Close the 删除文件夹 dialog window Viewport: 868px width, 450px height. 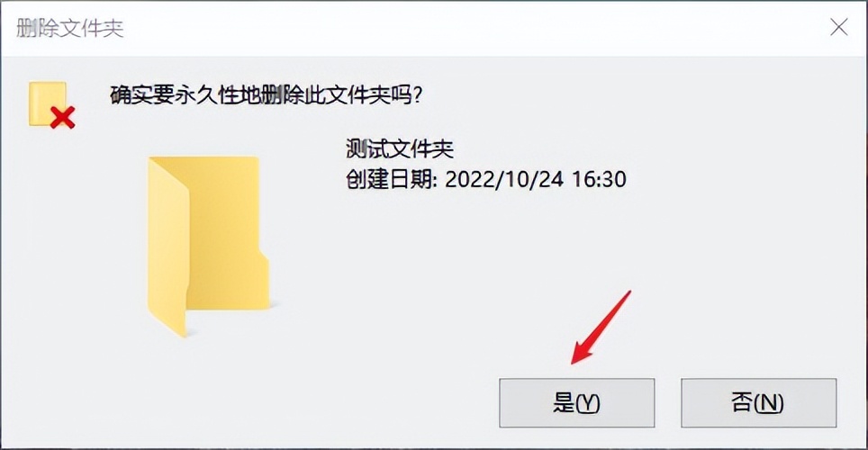(838, 27)
